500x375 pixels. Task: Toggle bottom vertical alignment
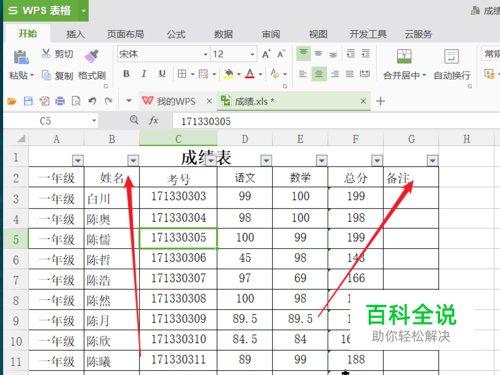[333, 54]
